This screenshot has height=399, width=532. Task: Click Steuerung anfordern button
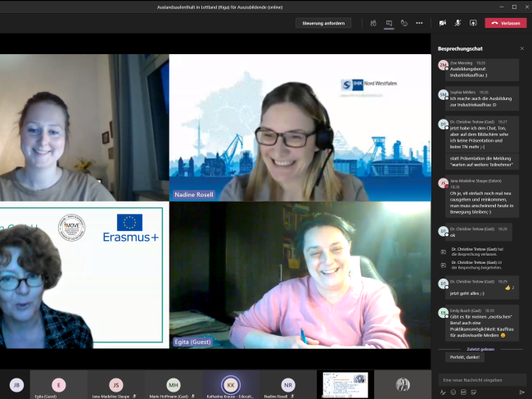click(323, 23)
